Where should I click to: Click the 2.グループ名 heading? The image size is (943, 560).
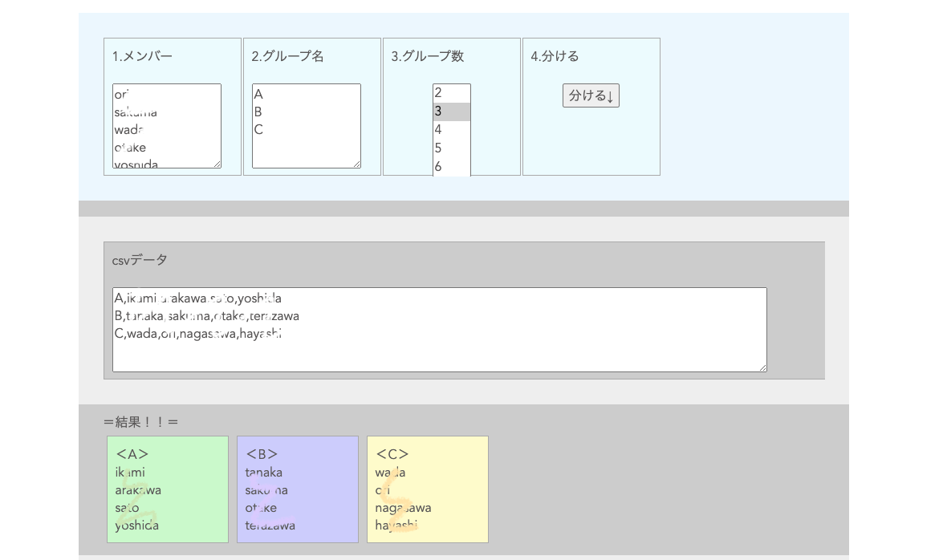pyautogui.click(x=287, y=56)
